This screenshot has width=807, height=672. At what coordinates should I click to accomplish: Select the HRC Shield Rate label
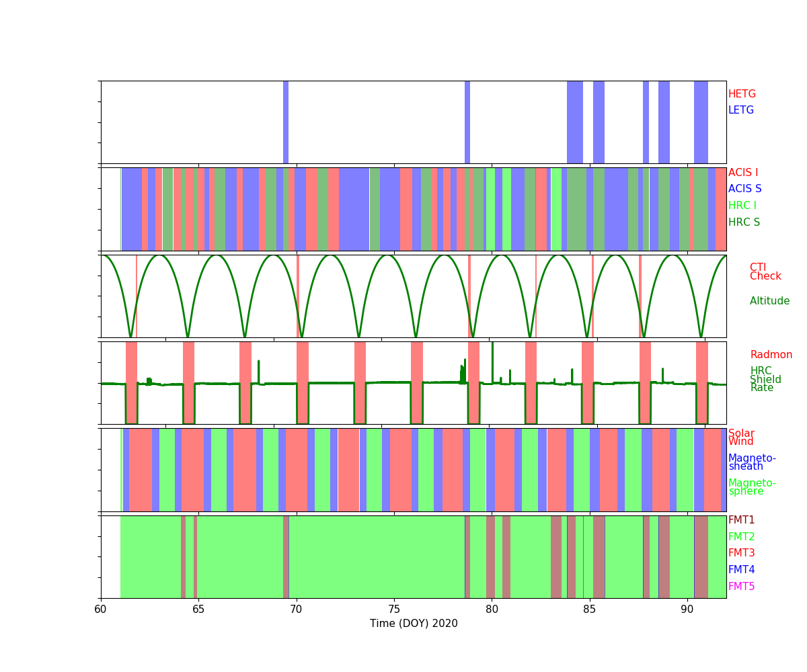(765, 380)
